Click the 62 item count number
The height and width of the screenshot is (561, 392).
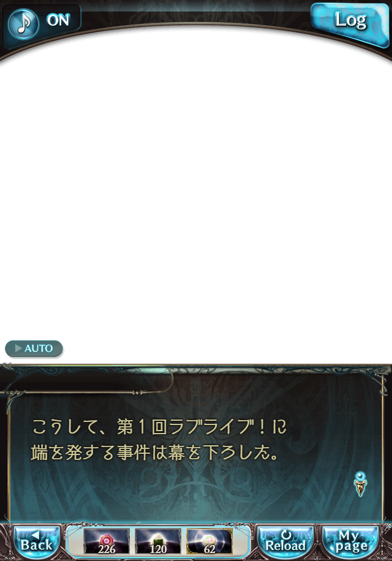click(209, 549)
